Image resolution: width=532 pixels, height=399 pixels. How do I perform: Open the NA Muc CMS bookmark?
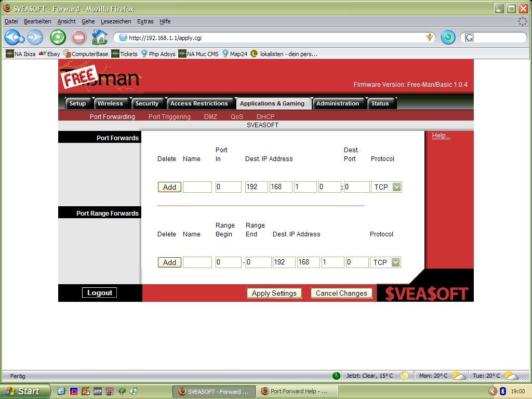click(198, 54)
